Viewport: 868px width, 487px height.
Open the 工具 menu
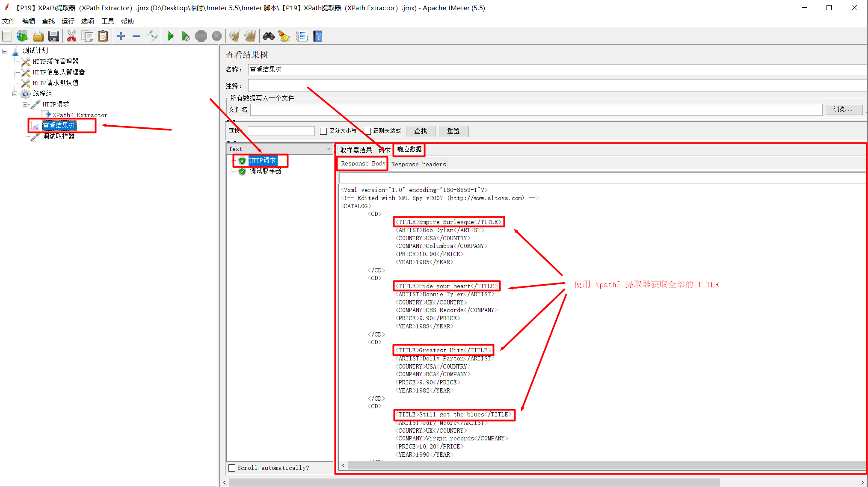click(x=108, y=21)
